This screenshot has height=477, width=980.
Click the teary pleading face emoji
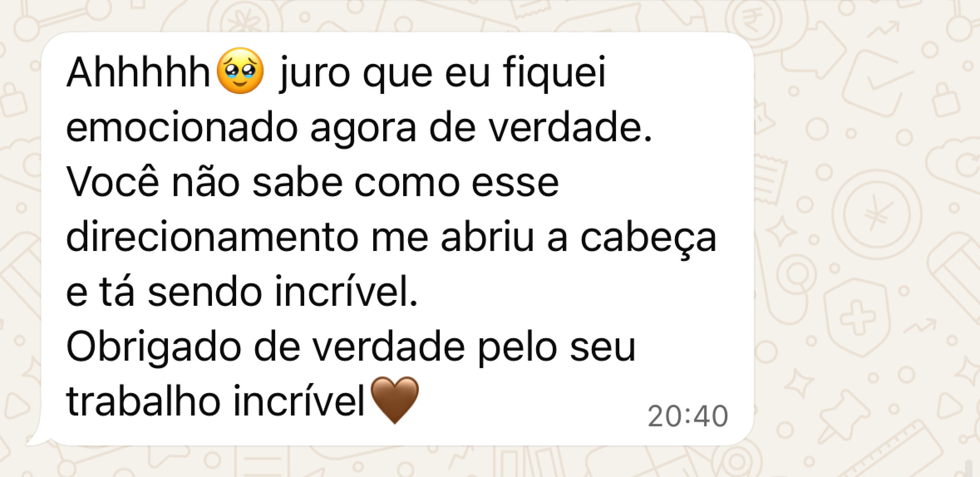(241, 71)
